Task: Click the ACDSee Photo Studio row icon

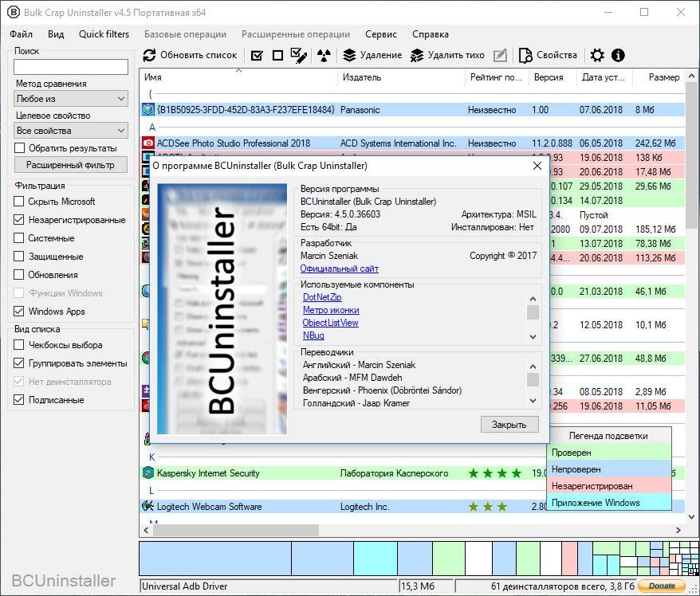Action: [x=147, y=143]
